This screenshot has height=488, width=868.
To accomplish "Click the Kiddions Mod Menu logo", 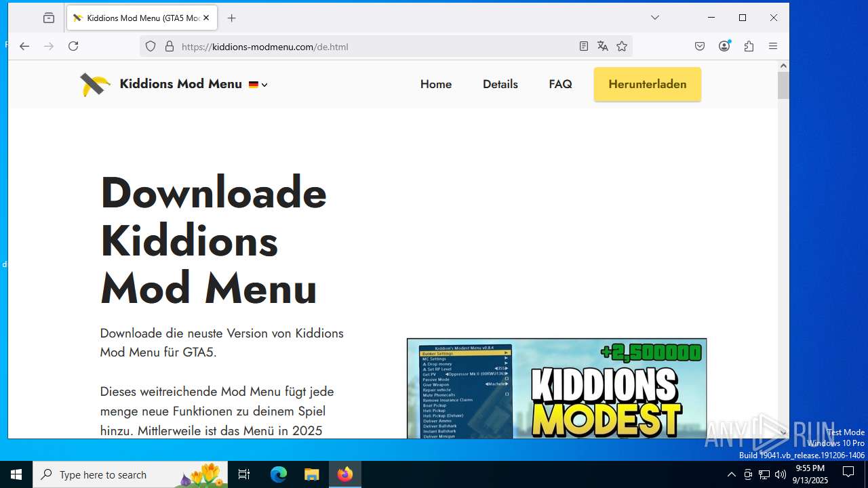I will pos(95,85).
